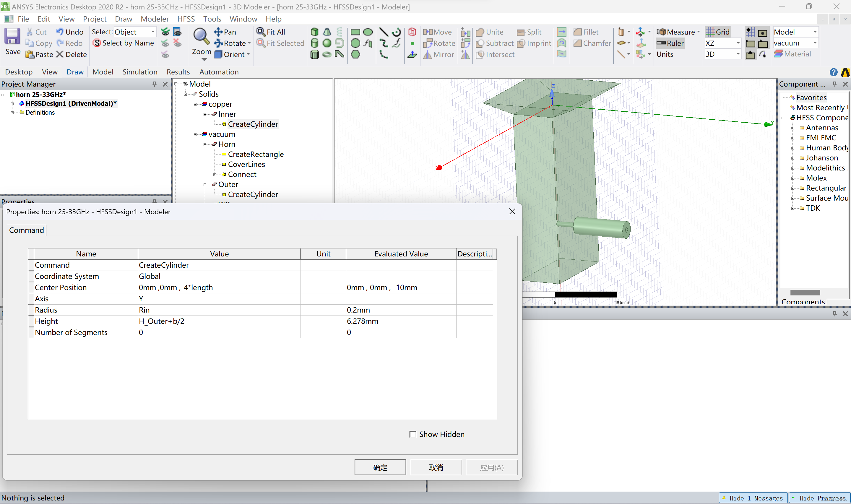Click Hide 1 Messages button
This screenshot has width=851, height=504.
click(753, 498)
